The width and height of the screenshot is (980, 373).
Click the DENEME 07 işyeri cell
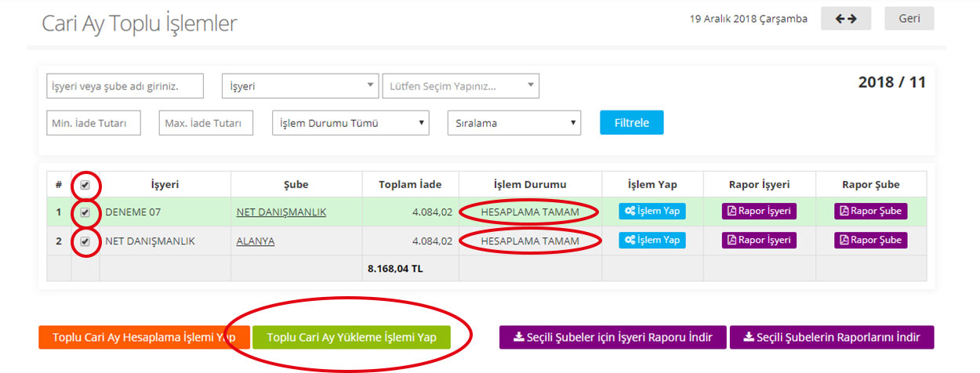click(165, 212)
